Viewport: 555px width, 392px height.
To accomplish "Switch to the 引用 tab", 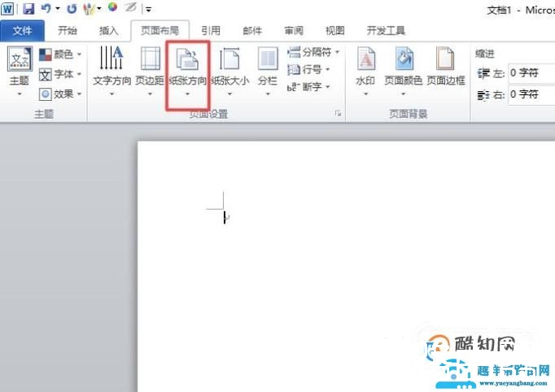I will pyautogui.click(x=211, y=31).
